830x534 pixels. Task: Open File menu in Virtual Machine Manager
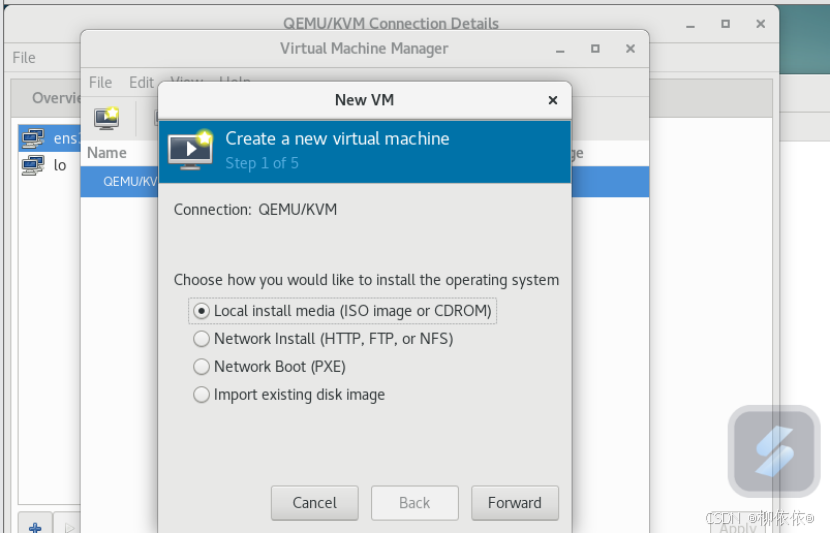point(100,82)
